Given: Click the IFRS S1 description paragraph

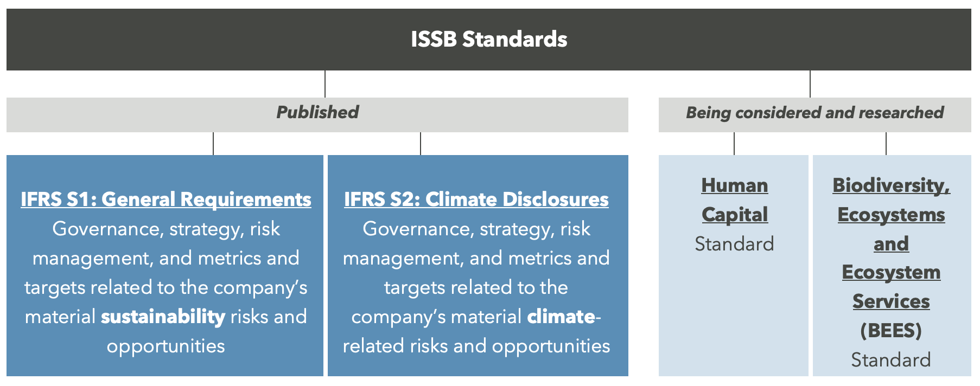Looking at the screenshot, I should point(166,287).
